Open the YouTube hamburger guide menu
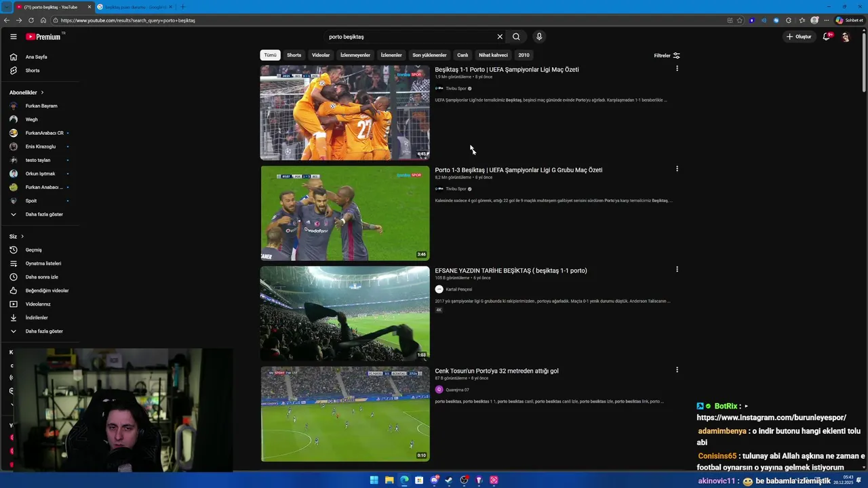Viewport: 868px width, 488px height. point(13,37)
